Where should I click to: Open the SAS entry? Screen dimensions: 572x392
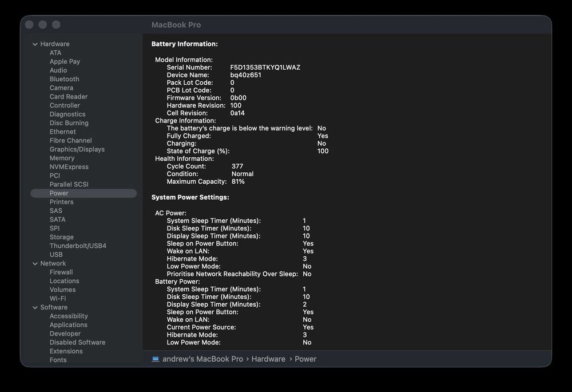point(56,211)
